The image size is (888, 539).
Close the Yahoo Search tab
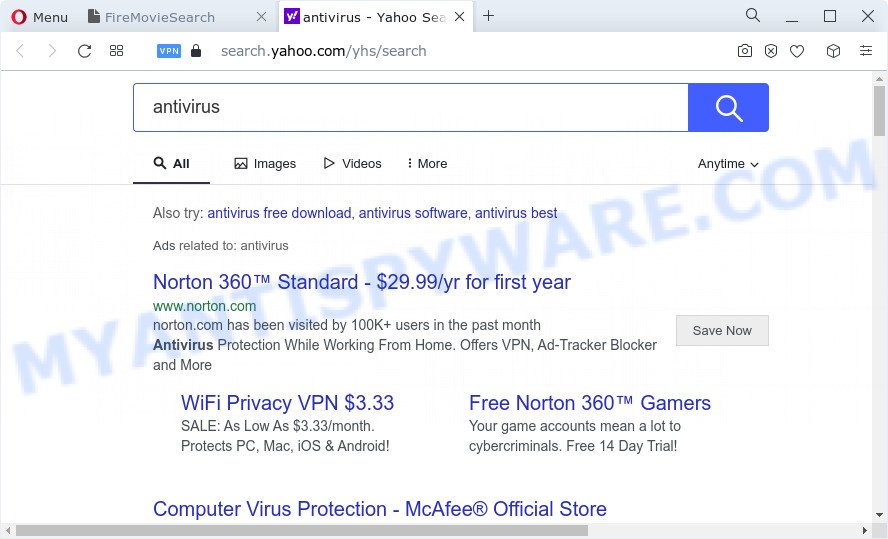[x=460, y=17]
